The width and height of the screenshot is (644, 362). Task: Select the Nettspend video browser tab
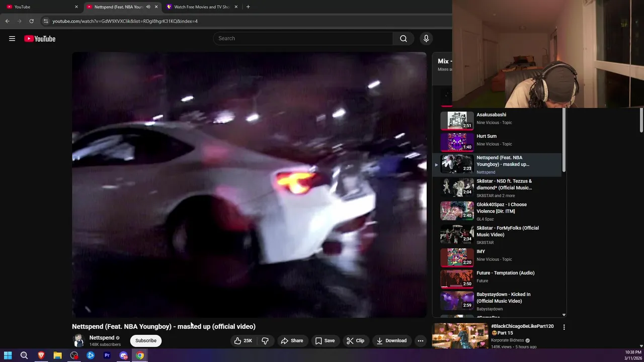pos(118,7)
